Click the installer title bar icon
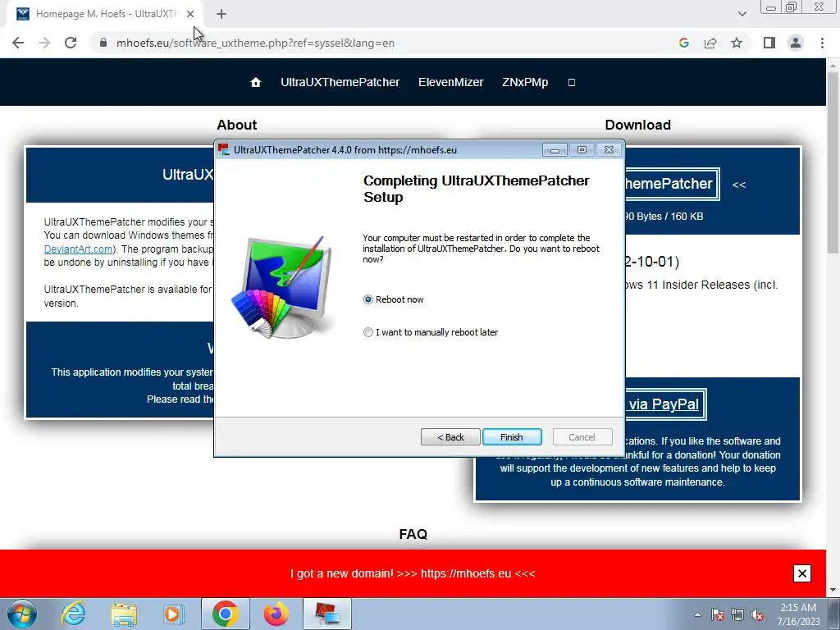 coord(224,149)
